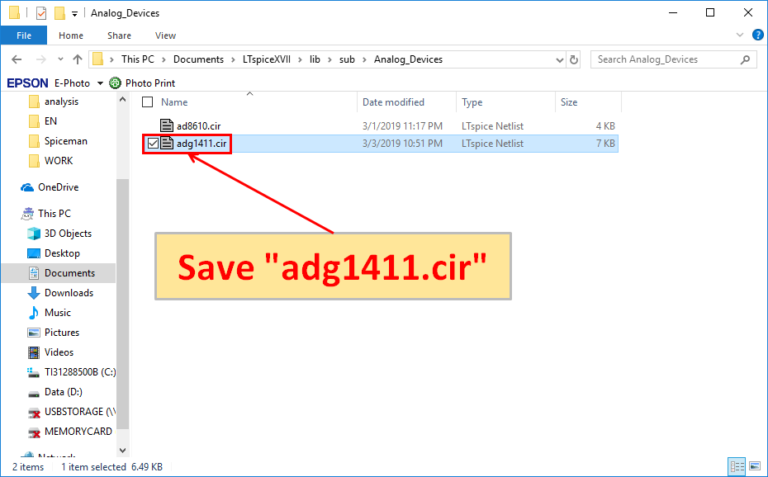
Task: Click the OneDrive cloud icon
Action: point(29,187)
